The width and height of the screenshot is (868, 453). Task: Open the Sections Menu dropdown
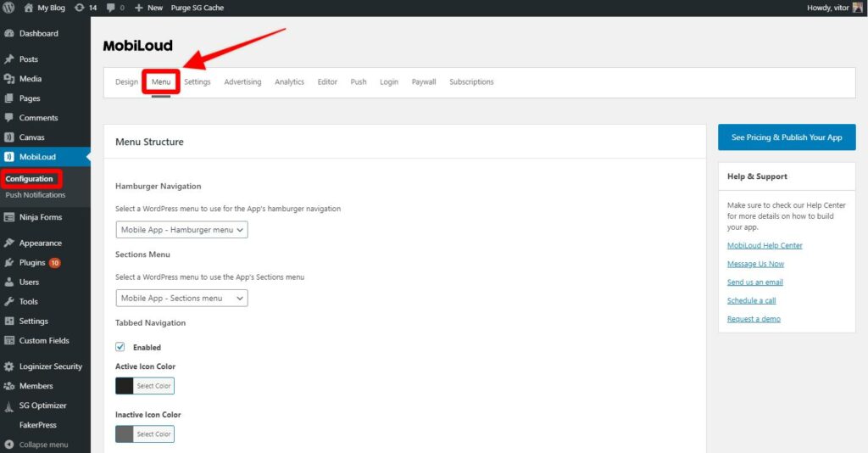pyautogui.click(x=181, y=298)
